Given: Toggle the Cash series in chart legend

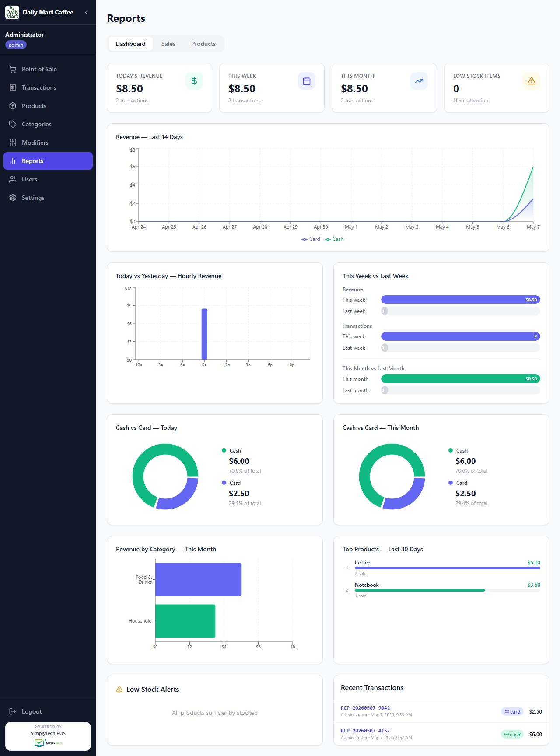Looking at the screenshot, I should tap(334, 239).
